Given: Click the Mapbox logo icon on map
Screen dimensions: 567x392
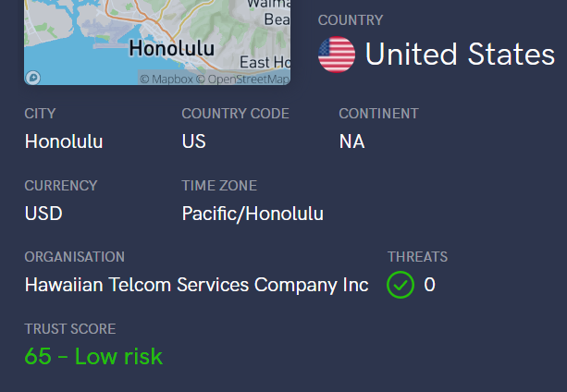Looking at the screenshot, I should tap(33, 78).
